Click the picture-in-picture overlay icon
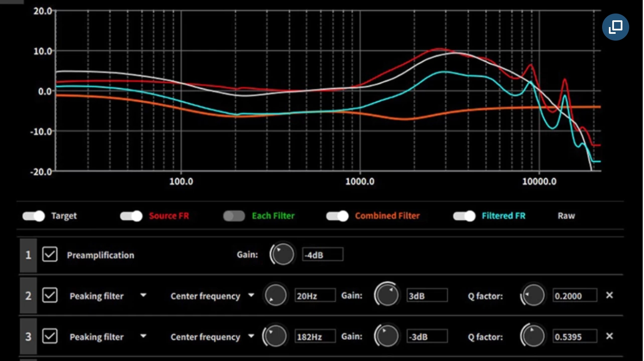 [615, 27]
